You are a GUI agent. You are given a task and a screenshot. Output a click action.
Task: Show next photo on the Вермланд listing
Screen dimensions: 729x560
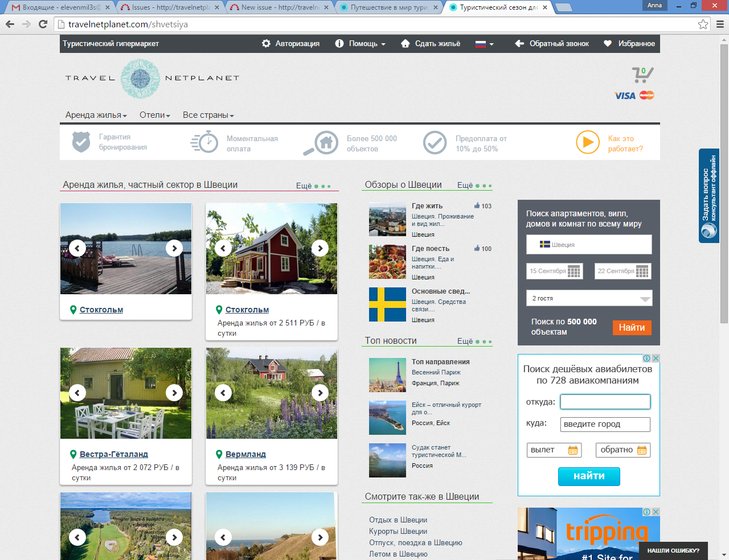[x=320, y=392]
